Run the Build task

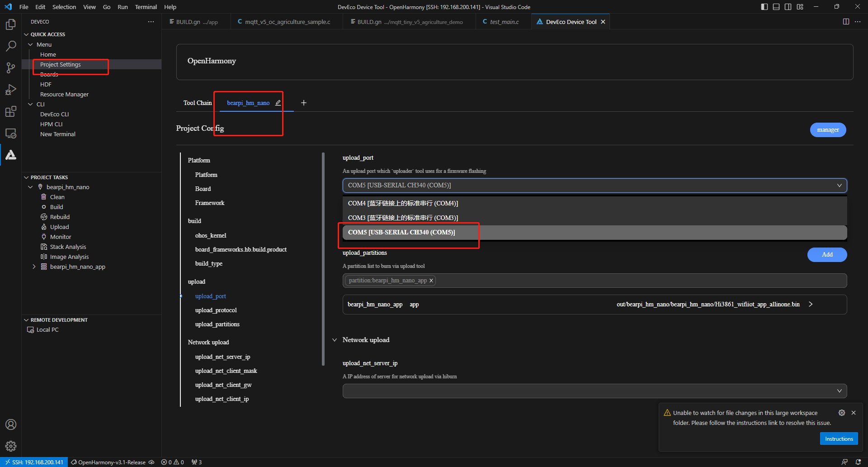(x=57, y=207)
